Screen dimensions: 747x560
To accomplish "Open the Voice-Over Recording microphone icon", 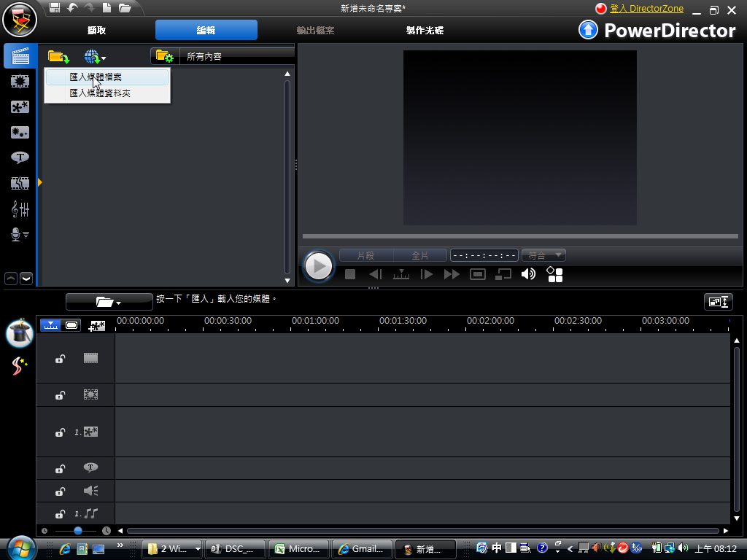I will point(20,234).
